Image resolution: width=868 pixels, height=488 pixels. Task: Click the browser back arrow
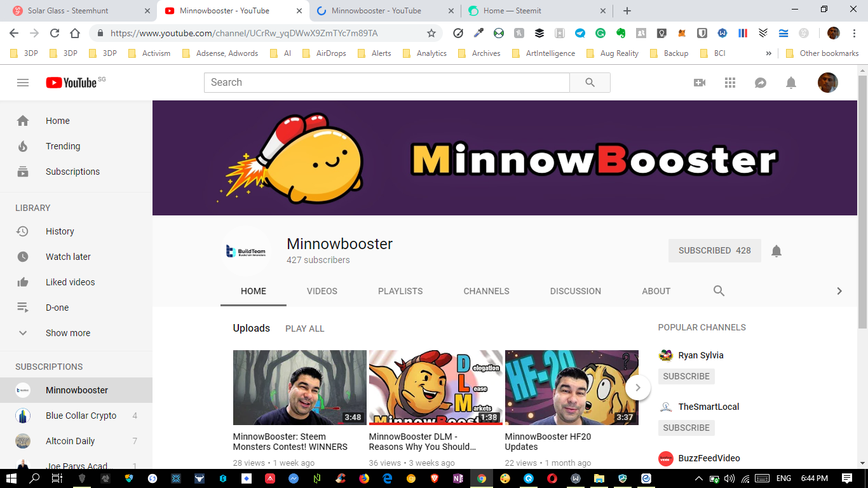point(14,33)
